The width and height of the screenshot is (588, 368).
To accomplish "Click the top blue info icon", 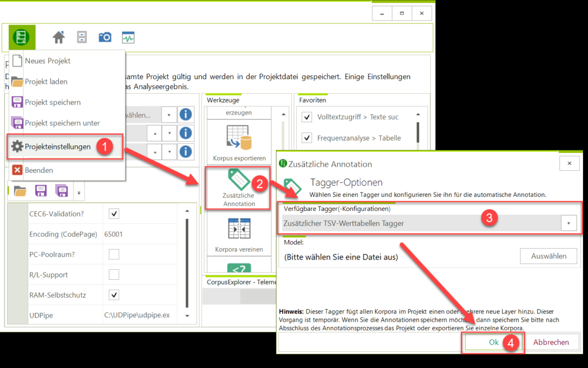I will pyautogui.click(x=186, y=114).
